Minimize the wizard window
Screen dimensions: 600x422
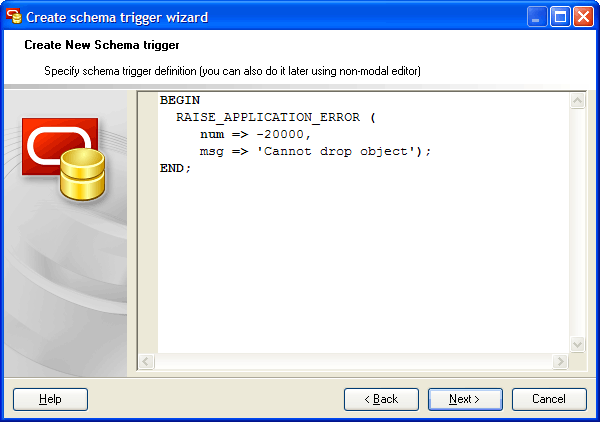click(x=536, y=17)
